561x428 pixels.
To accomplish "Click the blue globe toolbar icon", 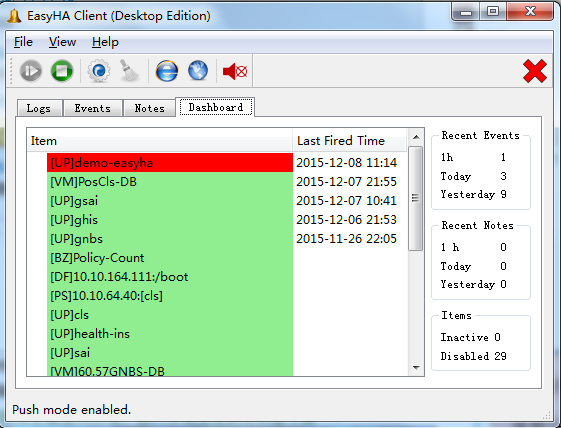I will pyautogui.click(x=198, y=70).
